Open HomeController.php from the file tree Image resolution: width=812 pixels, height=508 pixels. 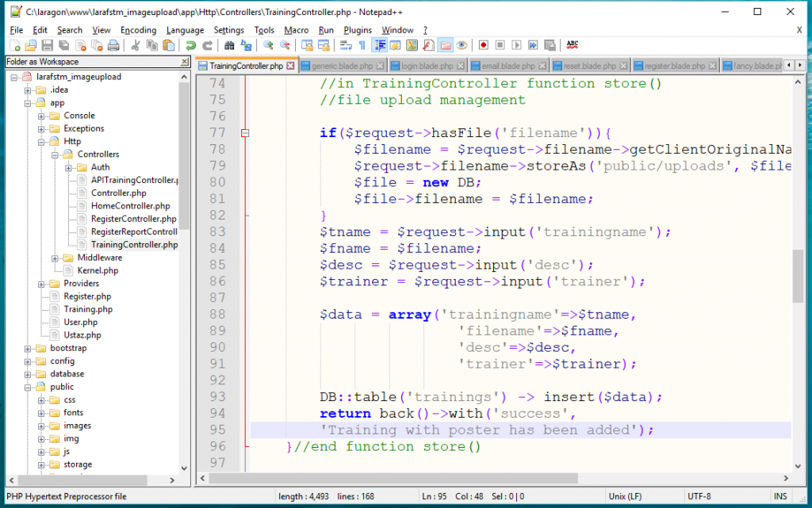pyautogui.click(x=130, y=206)
